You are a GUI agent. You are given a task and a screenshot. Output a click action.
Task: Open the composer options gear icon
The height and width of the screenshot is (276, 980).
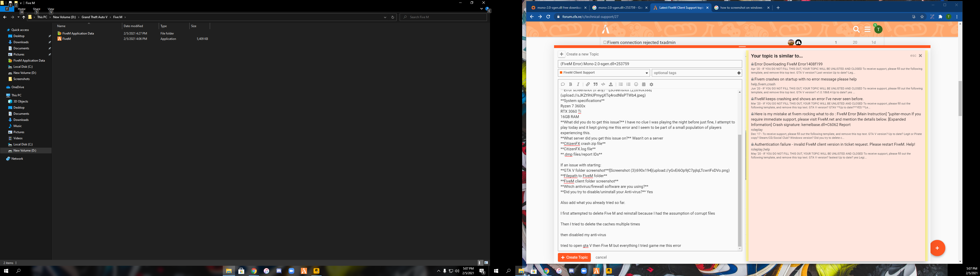pyautogui.click(x=651, y=85)
